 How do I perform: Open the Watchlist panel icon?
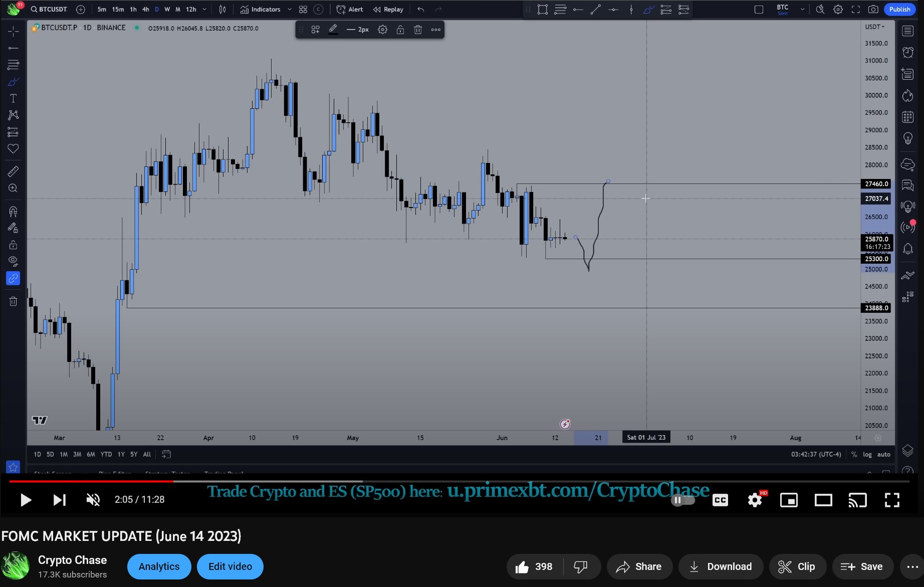(x=907, y=31)
